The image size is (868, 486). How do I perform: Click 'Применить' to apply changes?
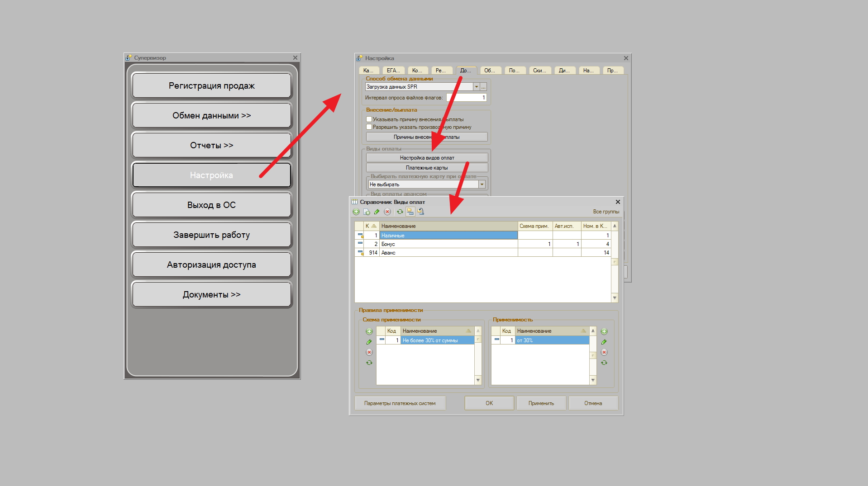tap(541, 403)
